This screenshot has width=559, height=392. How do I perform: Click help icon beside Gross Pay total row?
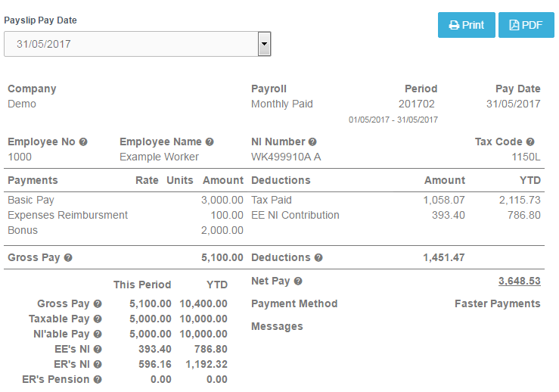click(68, 258)
